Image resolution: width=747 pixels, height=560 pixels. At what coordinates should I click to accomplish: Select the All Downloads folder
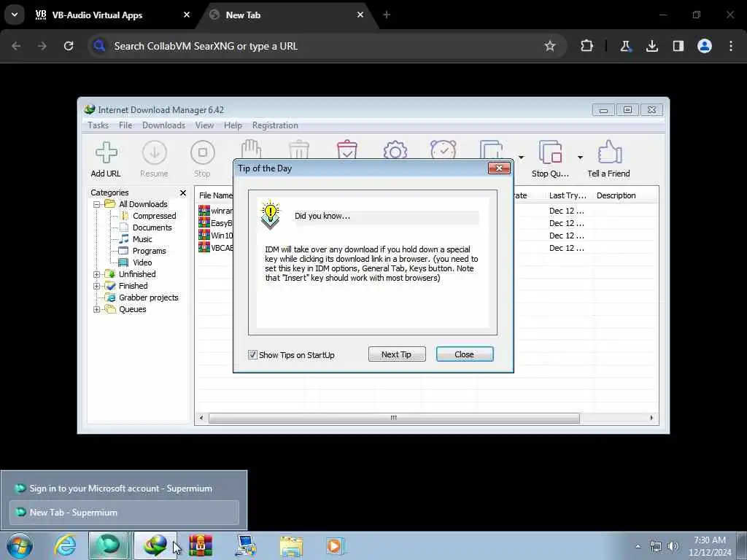143,204
